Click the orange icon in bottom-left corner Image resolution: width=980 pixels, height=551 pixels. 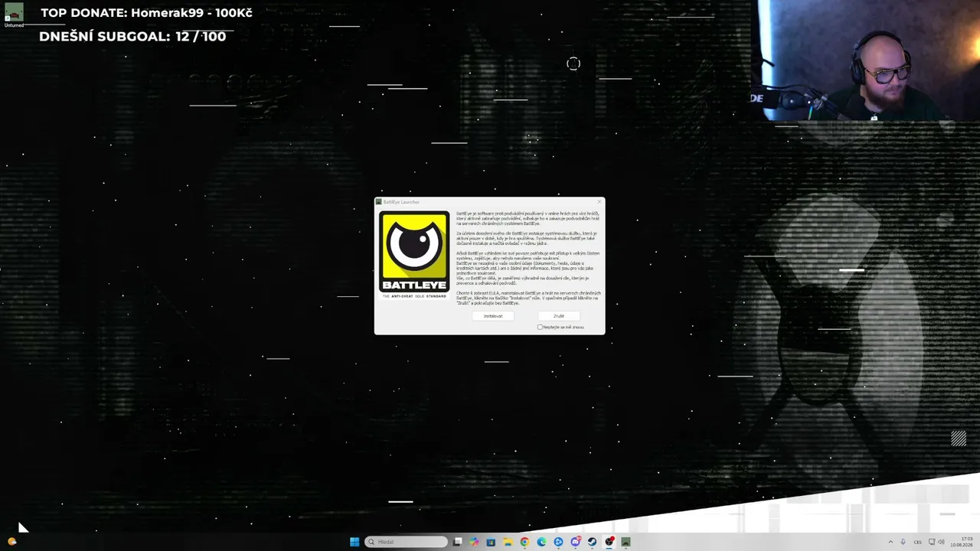click(x=11, y=541)
